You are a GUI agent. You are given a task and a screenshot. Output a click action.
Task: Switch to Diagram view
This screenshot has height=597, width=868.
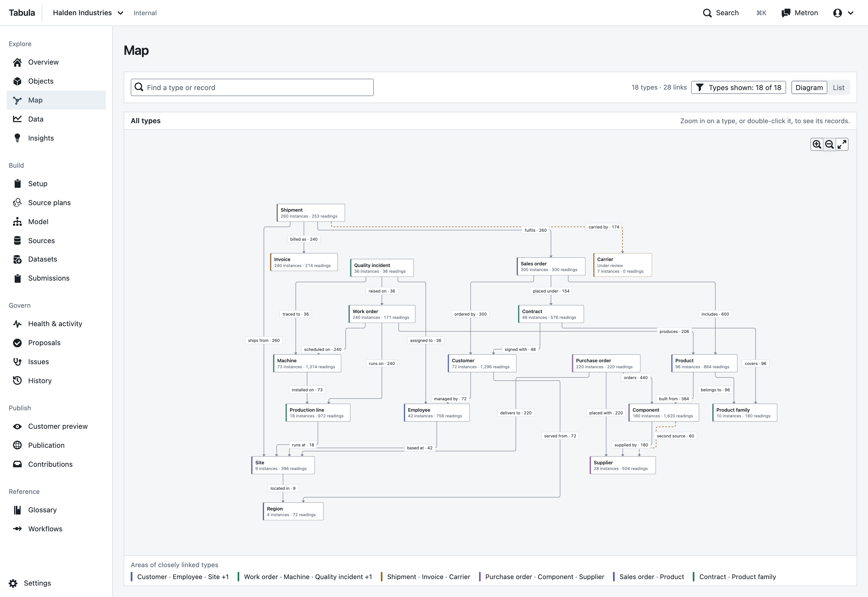click(809, 88)
